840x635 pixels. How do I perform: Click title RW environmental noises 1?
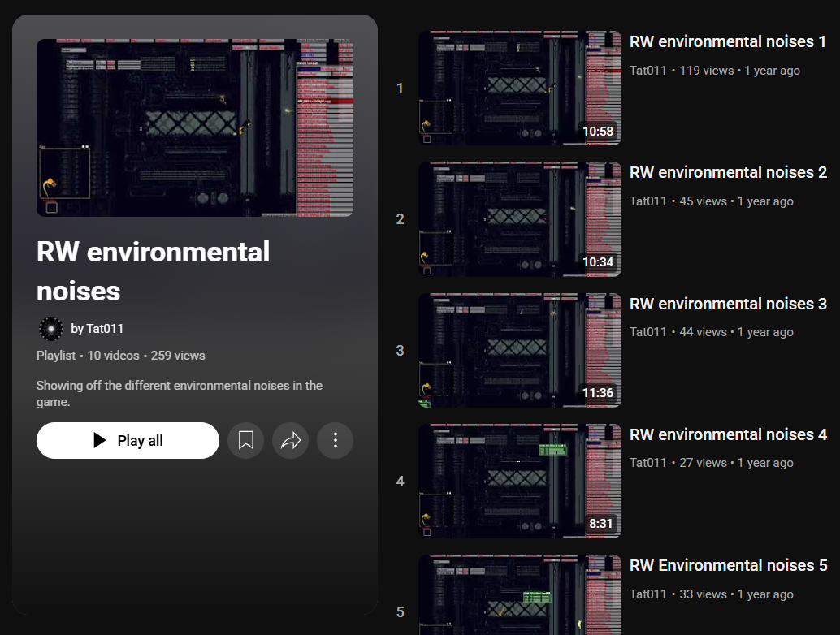728,41
